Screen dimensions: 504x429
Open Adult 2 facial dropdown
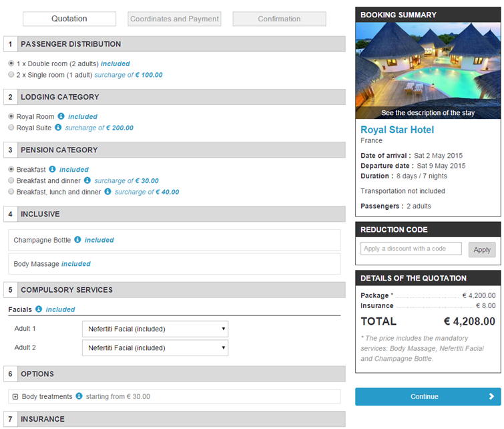click(x=155, y=347)
